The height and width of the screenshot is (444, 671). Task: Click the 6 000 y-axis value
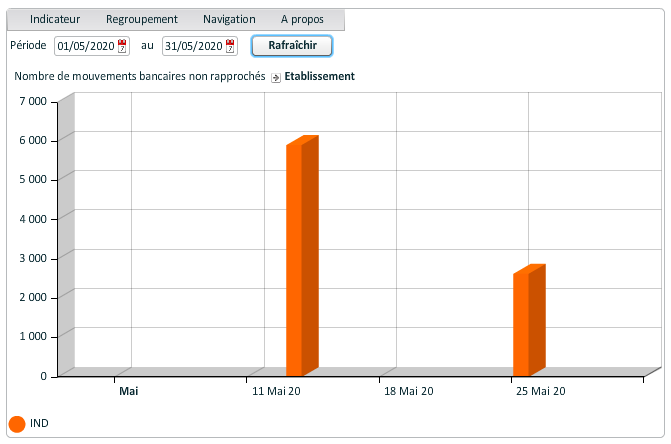(x=33, y=140)
